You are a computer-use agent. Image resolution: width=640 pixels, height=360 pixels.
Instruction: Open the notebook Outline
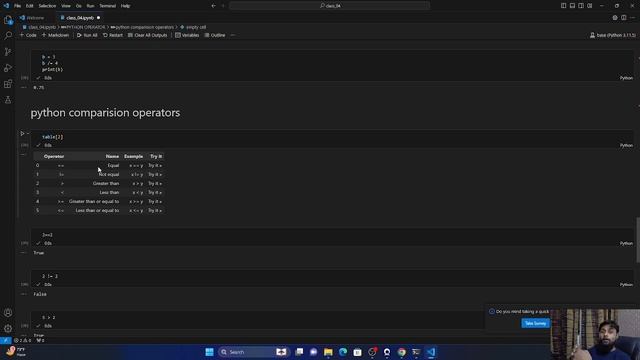(215, 36)
